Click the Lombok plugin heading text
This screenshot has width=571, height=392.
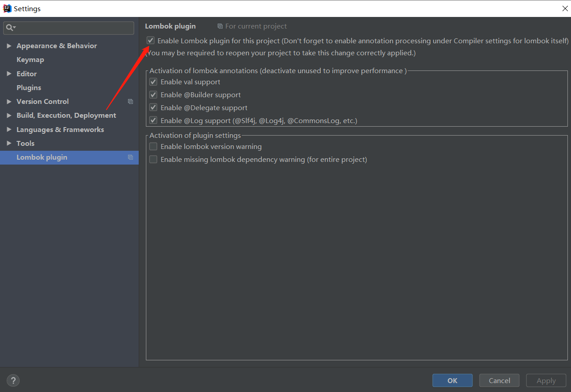tap(170, 26)
